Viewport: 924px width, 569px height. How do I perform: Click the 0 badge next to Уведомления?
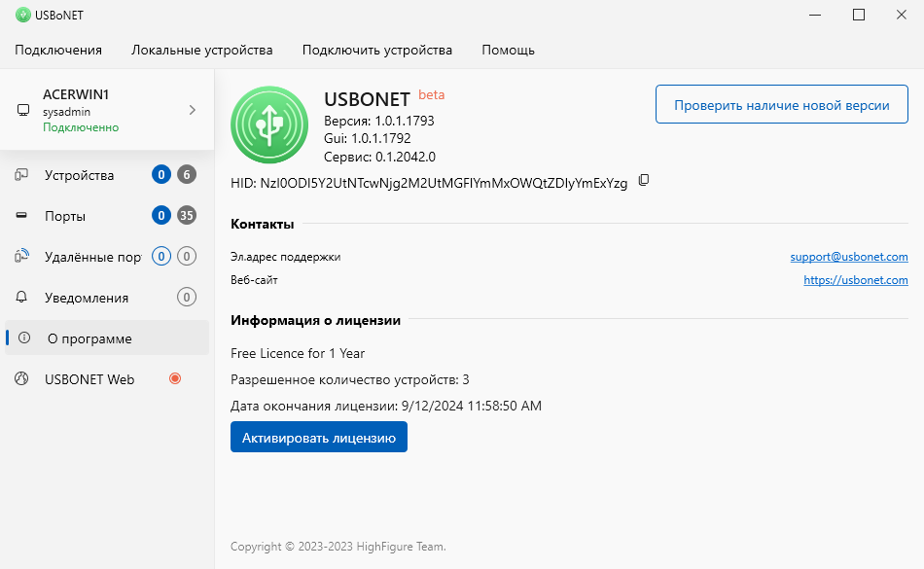click(x=187, y=297)
